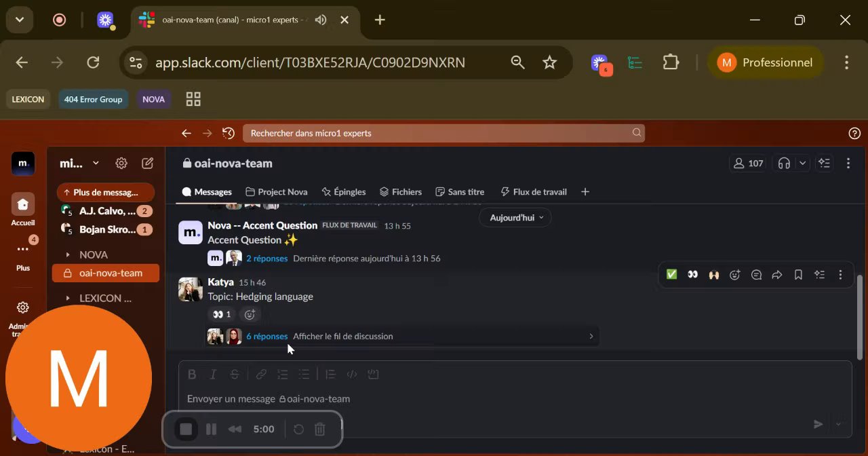Forward the message using the share arrow
This screenshot has height=456, width=868.
pyautogui.click(x=777, y=275)
